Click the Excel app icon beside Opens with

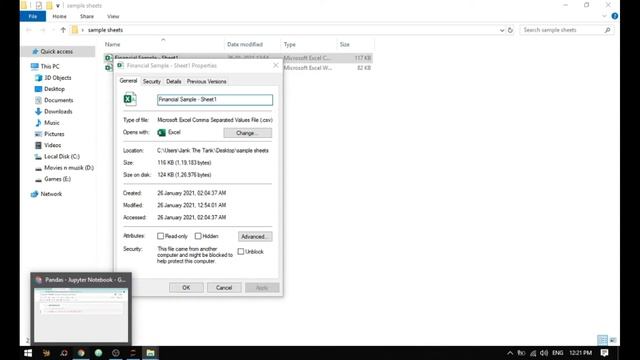(x=162, y=133)
